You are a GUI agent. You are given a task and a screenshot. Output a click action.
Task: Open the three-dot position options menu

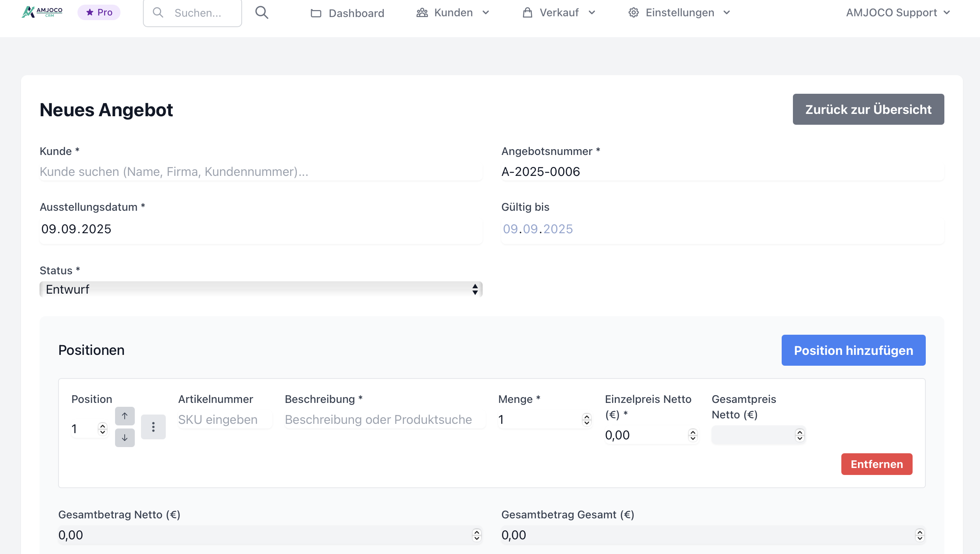[x=153, y=427]
